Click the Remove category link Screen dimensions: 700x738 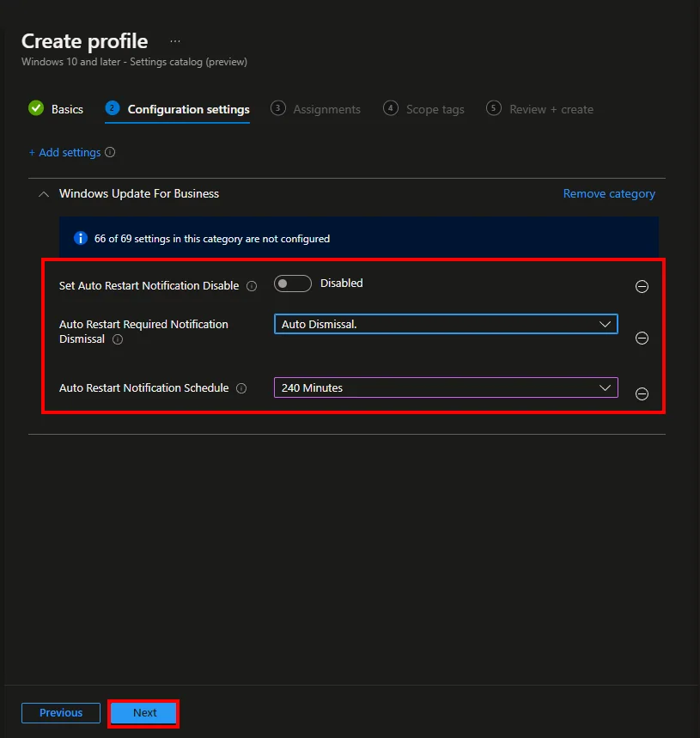click(609, 194)
